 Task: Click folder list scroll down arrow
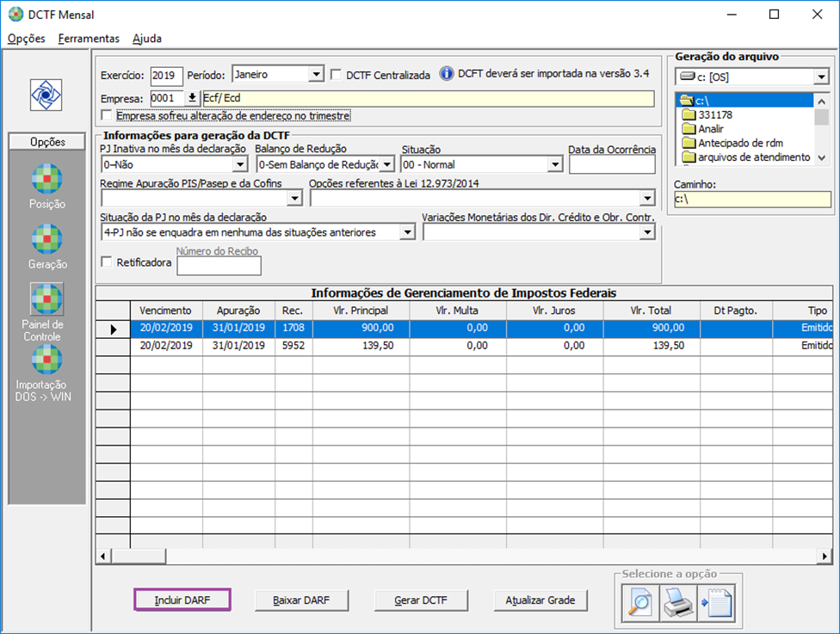(822, 158)
